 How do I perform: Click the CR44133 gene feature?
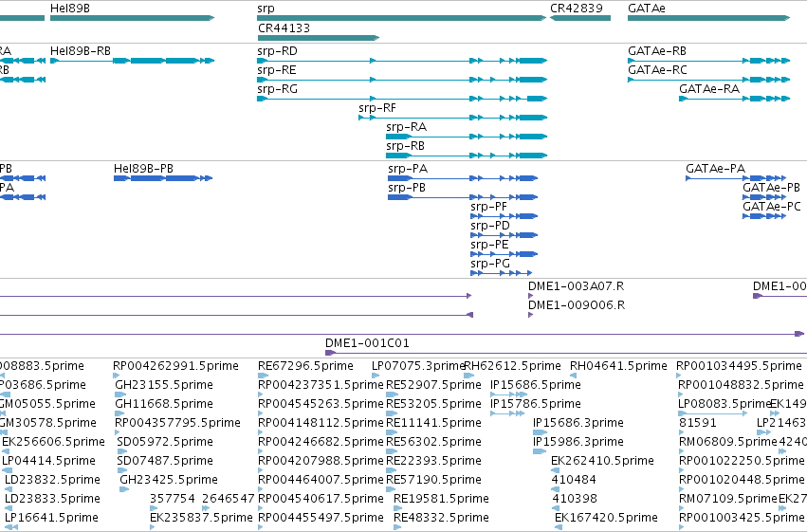point(318,38)
